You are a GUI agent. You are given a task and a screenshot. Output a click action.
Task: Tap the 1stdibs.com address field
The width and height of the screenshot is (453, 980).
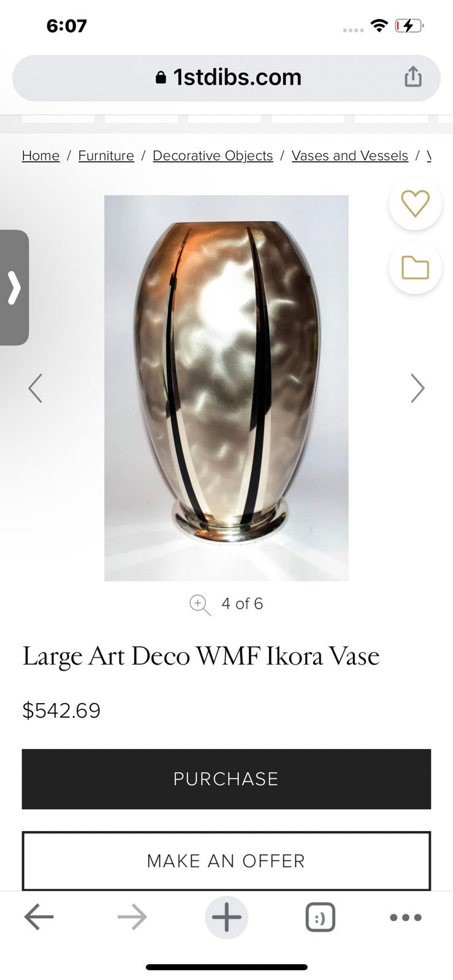pyautogui.click(x=226, y=78)
